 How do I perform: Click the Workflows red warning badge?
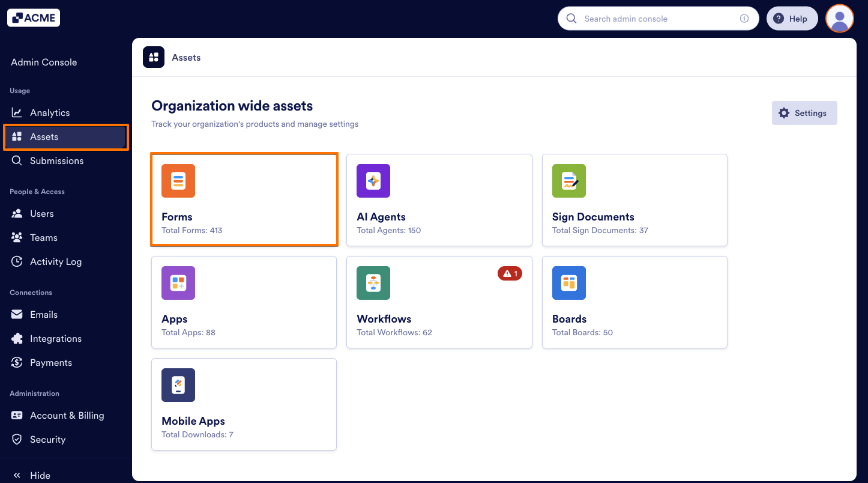pos(510,273)
